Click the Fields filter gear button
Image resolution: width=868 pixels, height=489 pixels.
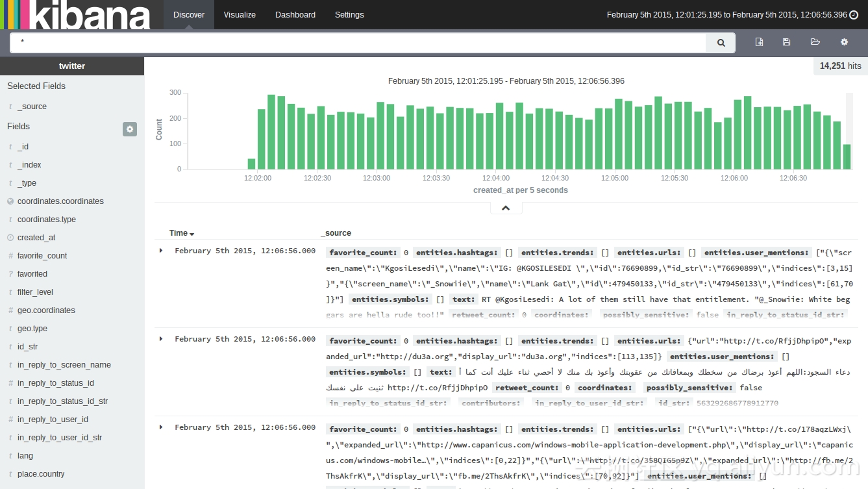click(x=130, y=129)
